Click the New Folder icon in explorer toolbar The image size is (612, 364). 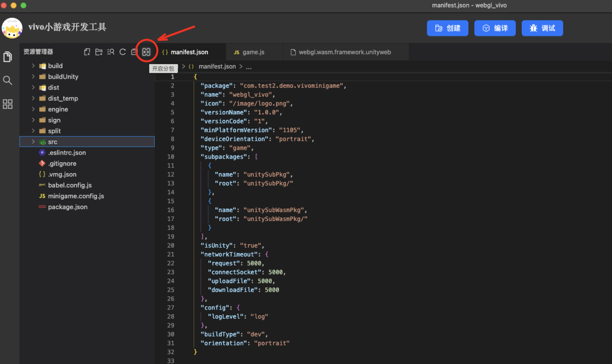[99, 52]
